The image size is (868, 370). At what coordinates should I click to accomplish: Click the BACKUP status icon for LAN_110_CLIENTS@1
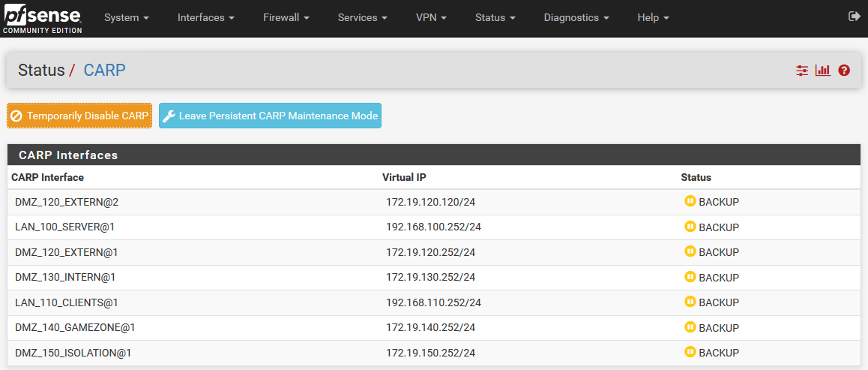pos(690,302)
